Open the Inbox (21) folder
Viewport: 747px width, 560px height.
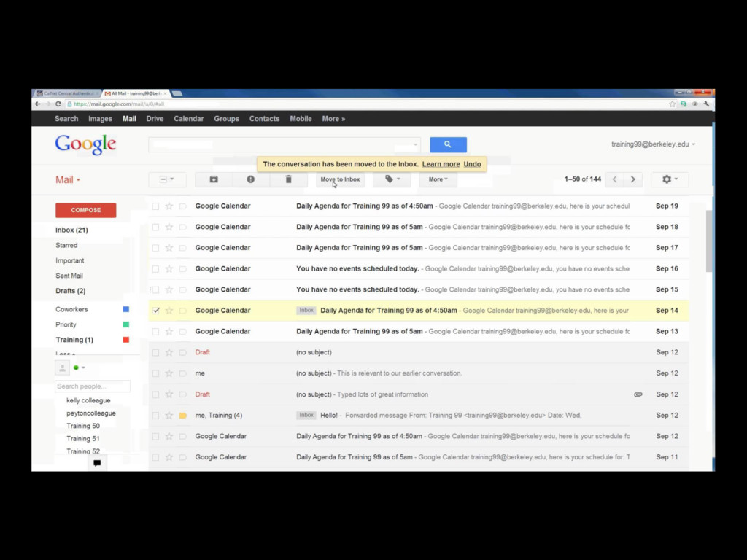tap(72, 230)
